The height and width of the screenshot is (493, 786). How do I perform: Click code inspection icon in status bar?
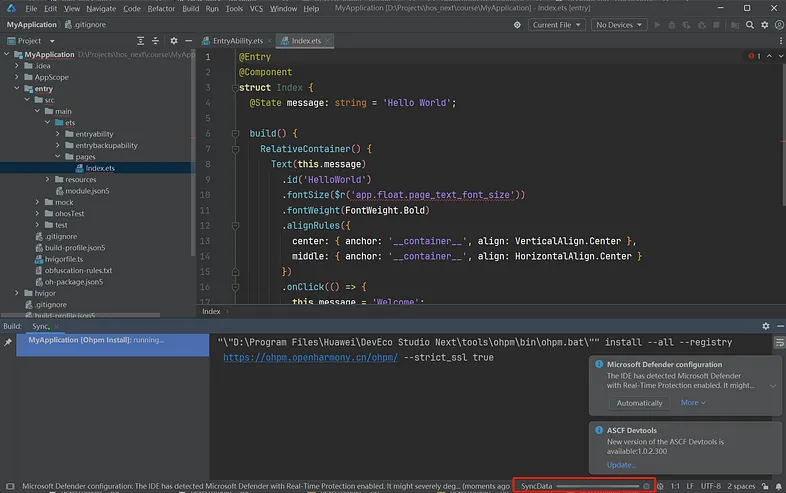coord(660,486)
